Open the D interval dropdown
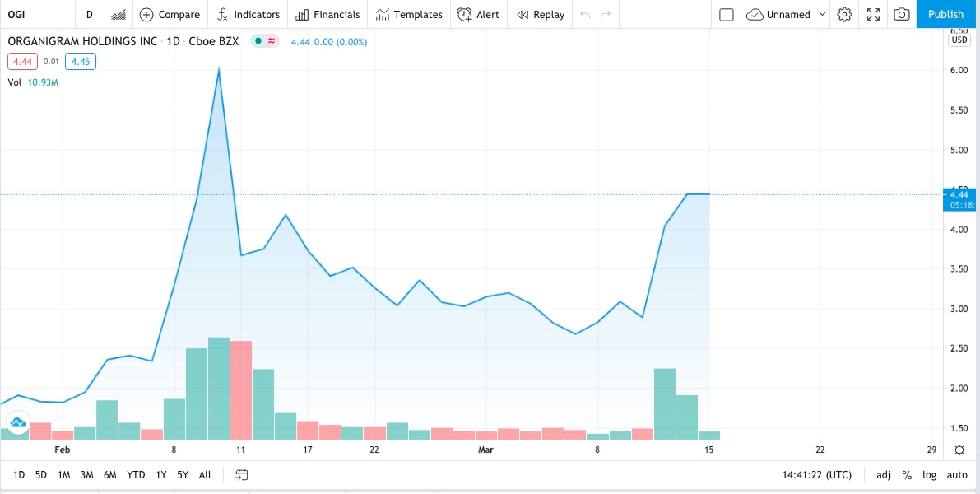Image resolution: width=980 pixels, height=494 pixels. click(90, 14)
